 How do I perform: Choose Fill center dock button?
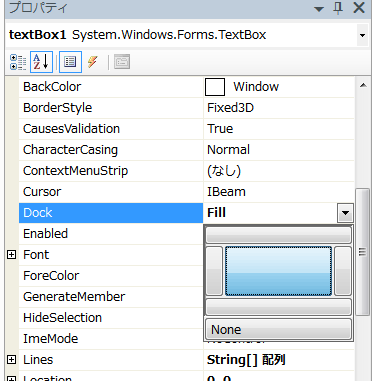pyautogui.click(x=278, y=271)
